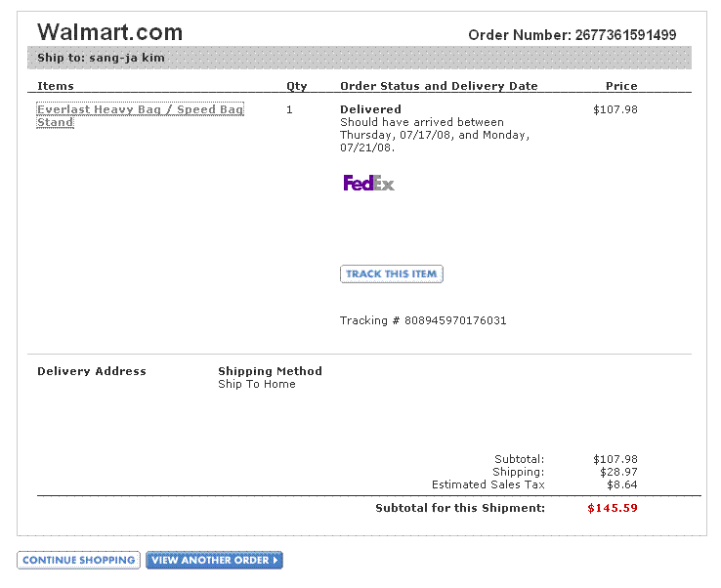Click the Ship to sang-ja kim bar

click(360, 58)
